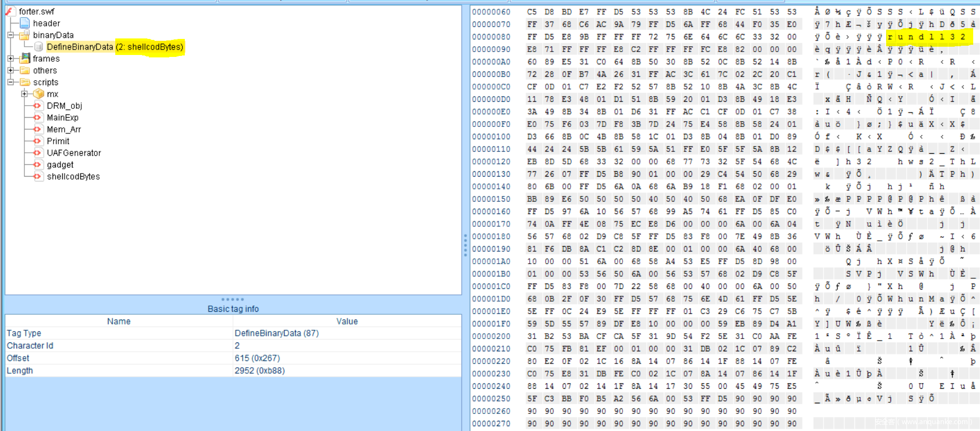Image resolution: width=980 pixels, height=431 pixels.
Task: Select the Tag Type row name
Action: (x=24, y=333)
